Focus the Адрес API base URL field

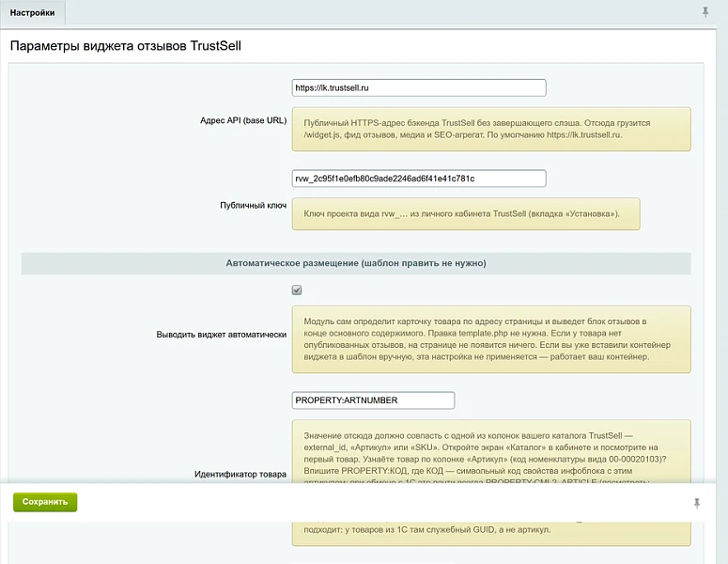419,87
